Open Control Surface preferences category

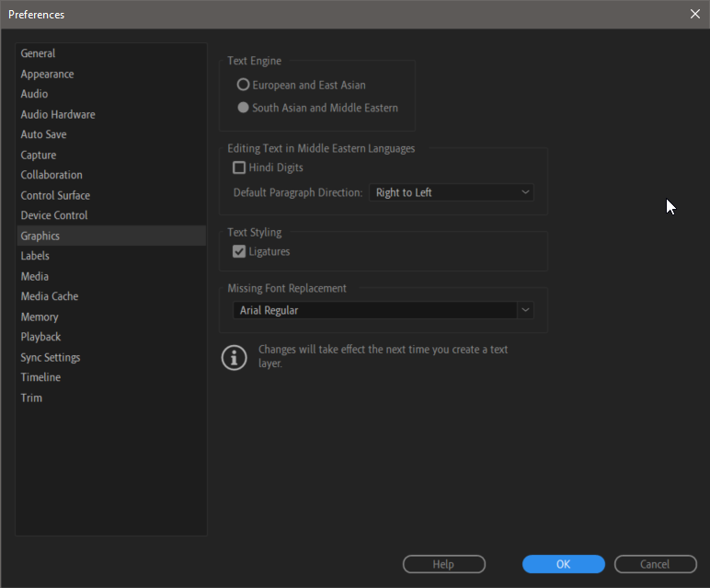coord(111,195)
